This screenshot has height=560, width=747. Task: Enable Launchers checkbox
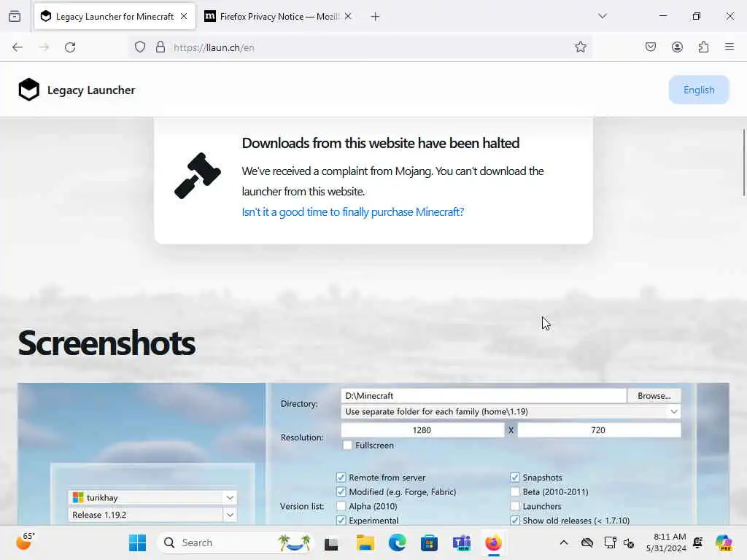point(515,506)
